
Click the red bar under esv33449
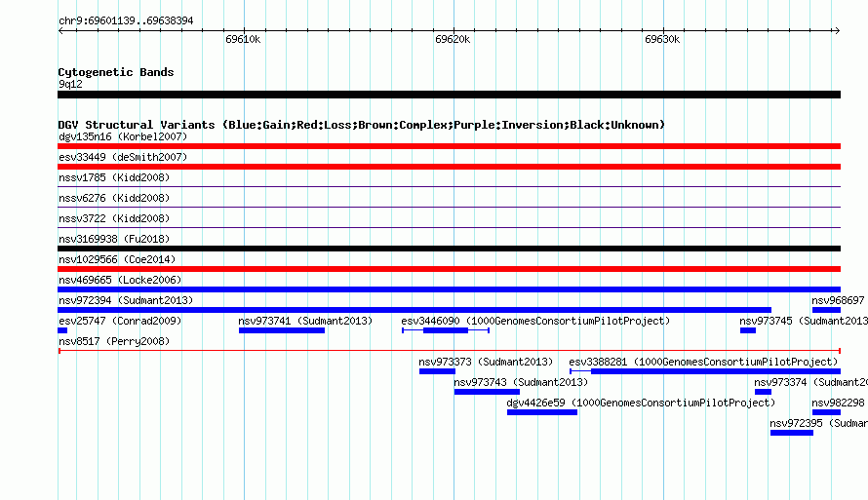click(x=449, y=167)
